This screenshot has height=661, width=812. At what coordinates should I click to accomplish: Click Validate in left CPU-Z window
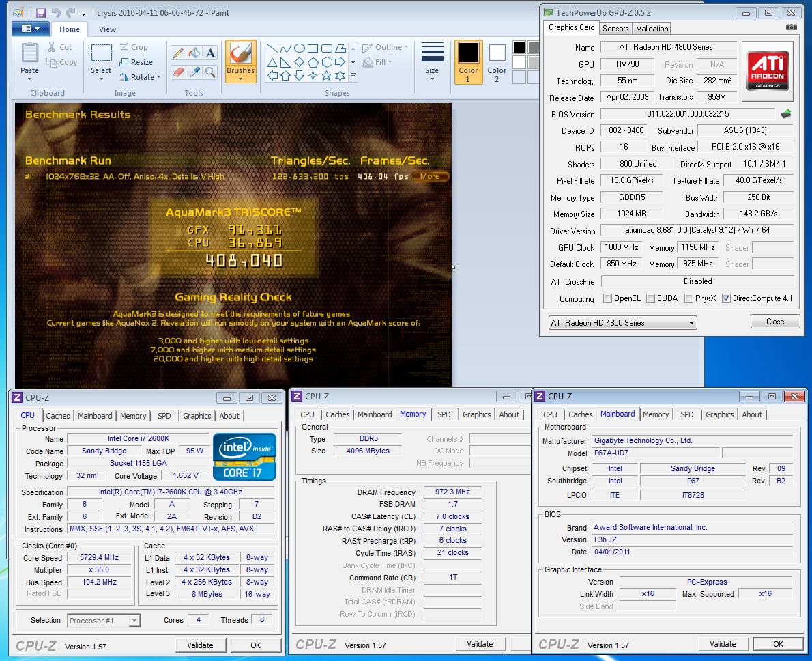[x=200, y=645]
